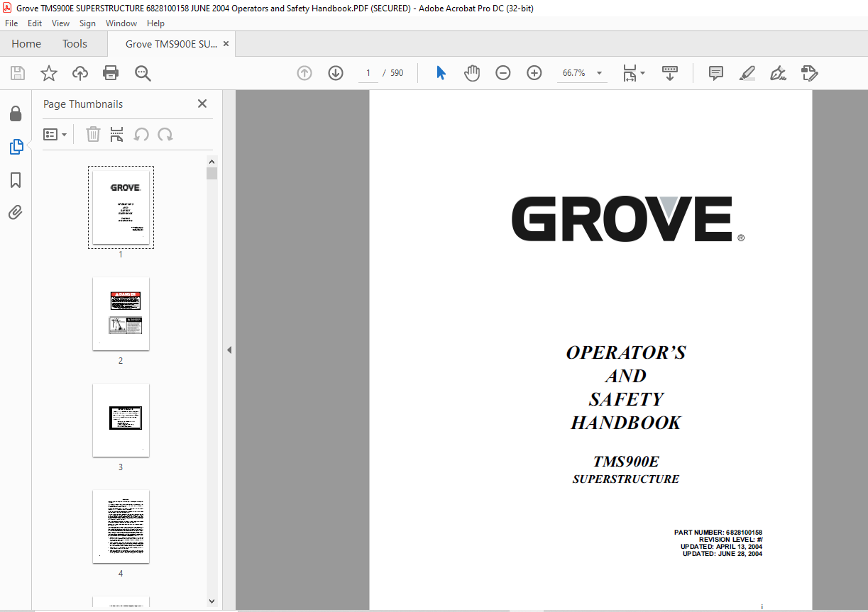Add a comment note icon
Viewport: 868px width, 612px height.
tap(716, 73)
